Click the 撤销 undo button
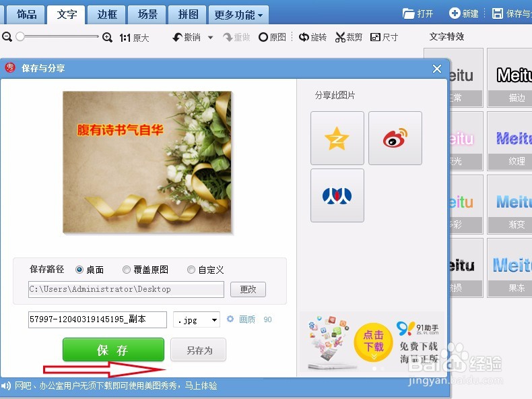Screen dimensions: 532x399 pyautogui.click(x=187, y=37)
